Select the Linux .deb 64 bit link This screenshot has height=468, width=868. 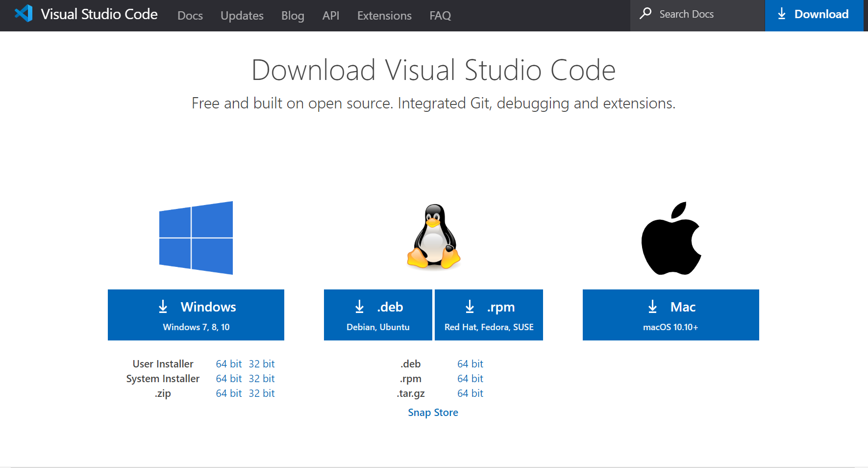tap(470, 364)
